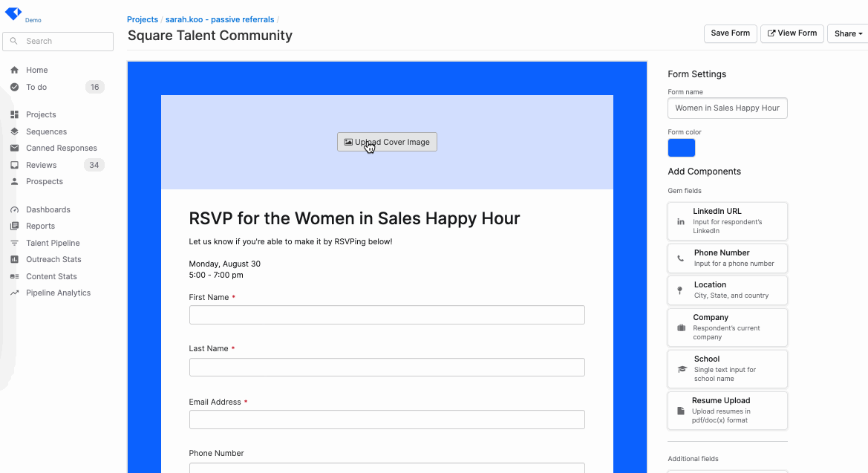The width and height of the screenshot is (868, 473).
Task: Add the LinkedIn URL component
Action: [x=727, y=221]
